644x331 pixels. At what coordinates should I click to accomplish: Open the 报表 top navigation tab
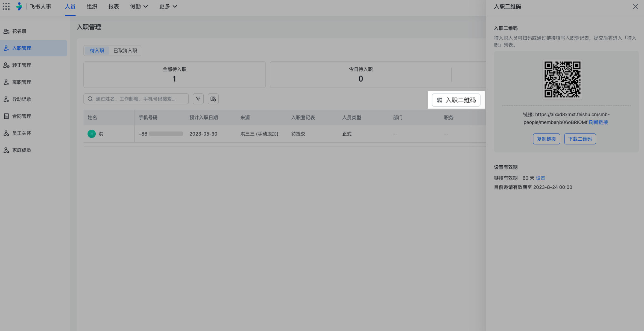point(113,6)
